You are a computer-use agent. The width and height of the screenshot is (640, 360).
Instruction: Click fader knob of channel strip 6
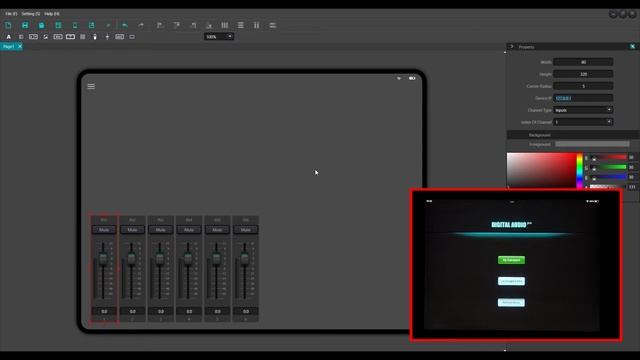coord(244,259)
